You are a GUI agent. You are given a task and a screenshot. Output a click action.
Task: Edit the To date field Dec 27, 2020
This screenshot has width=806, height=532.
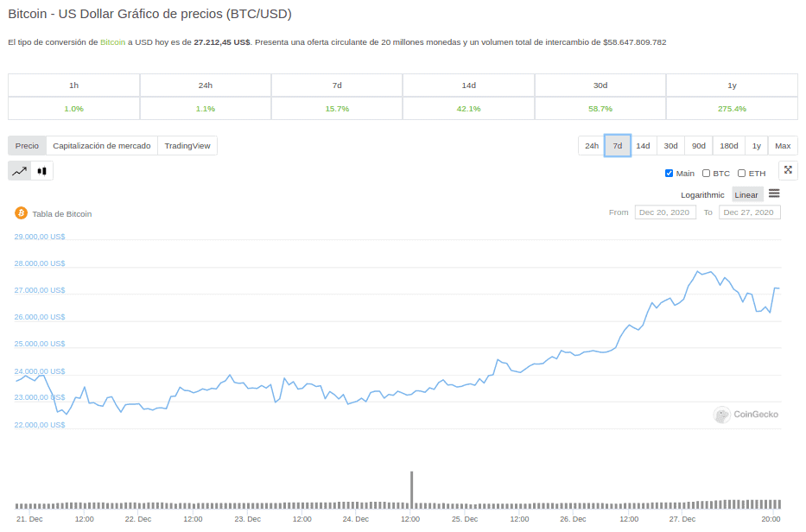pyautogui.click(x=750, y=212)
